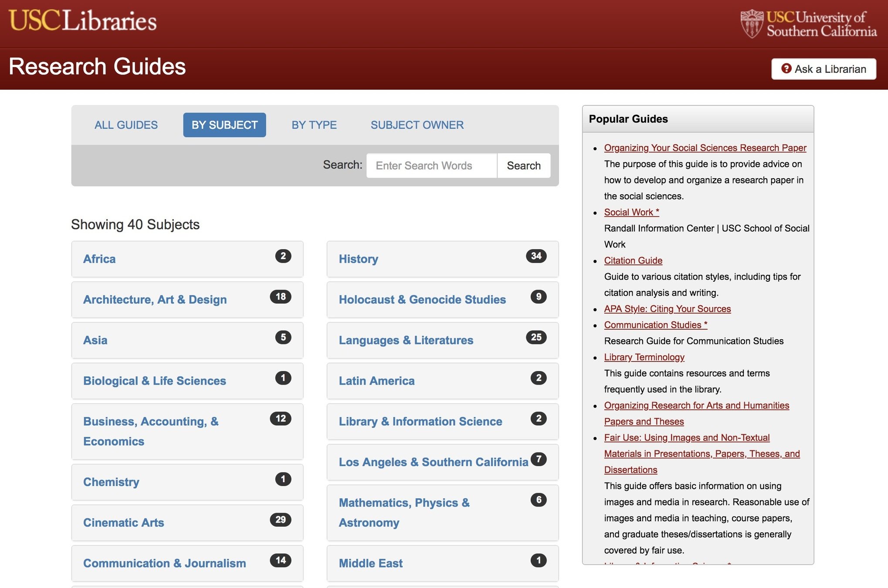888x588 pixels.
Task: Click the USC Libraries logo
Action: tap(83, 20)
